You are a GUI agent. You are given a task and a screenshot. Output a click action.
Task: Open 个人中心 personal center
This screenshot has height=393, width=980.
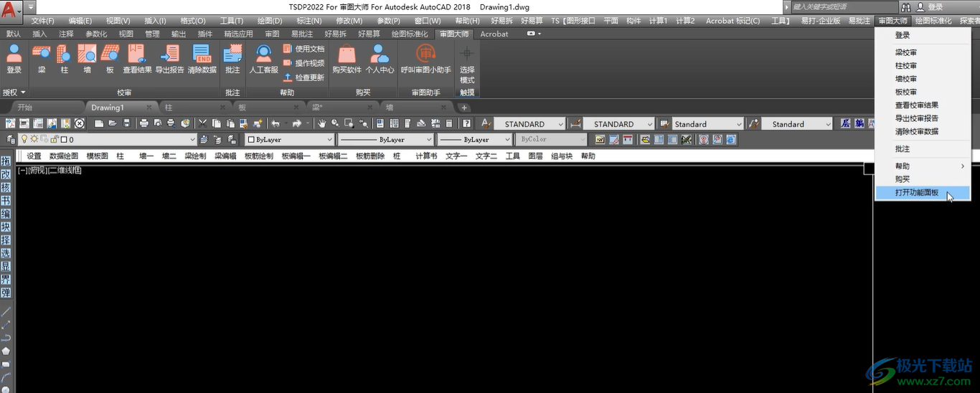pyautogui.click(x=380, y=59)
